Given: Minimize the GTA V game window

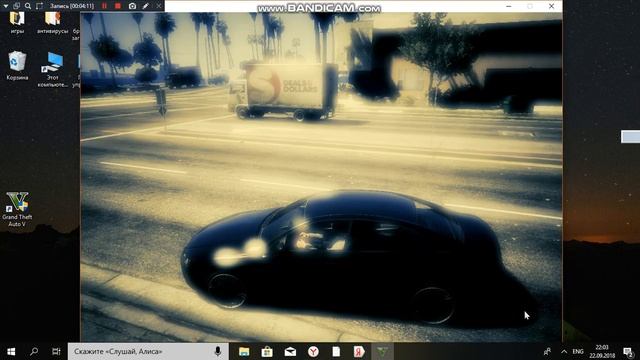Looking at the screenshot, I should point(509,6).
